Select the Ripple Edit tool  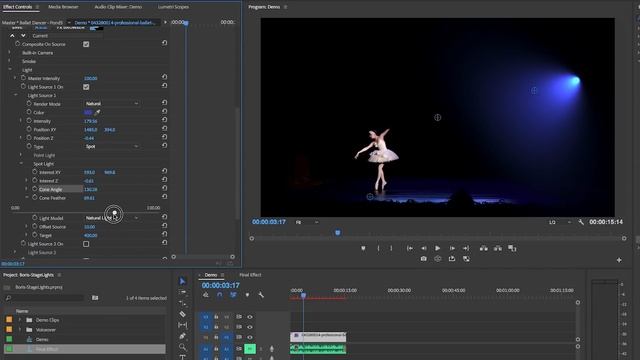(x=182, y=303)
